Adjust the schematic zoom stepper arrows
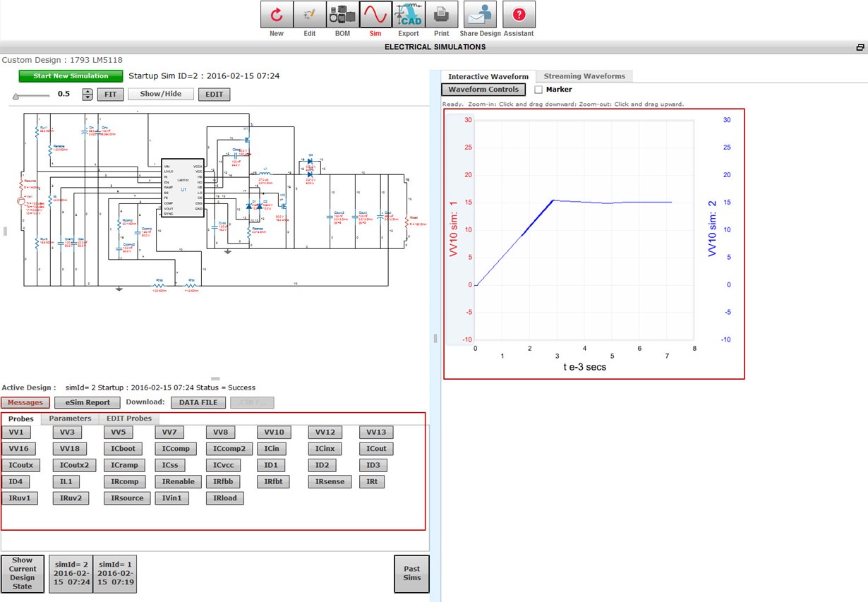868x602 pixels. (88, 95)
